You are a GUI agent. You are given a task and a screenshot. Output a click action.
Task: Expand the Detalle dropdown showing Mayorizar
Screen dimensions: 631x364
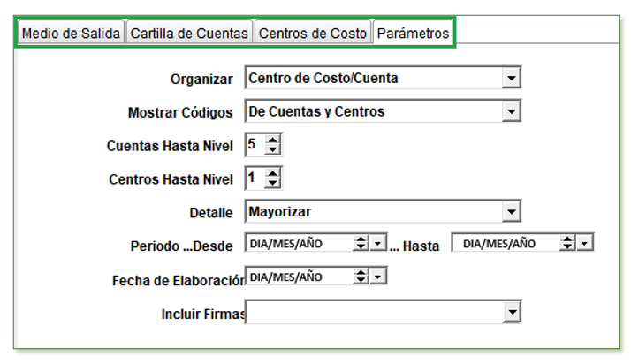coord(510,213)
